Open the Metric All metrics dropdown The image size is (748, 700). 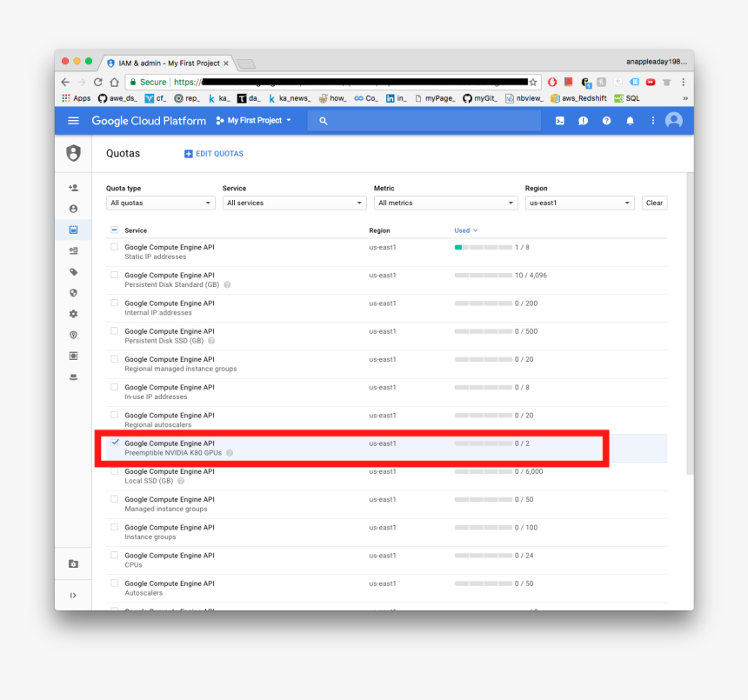(x=445, y=203)
